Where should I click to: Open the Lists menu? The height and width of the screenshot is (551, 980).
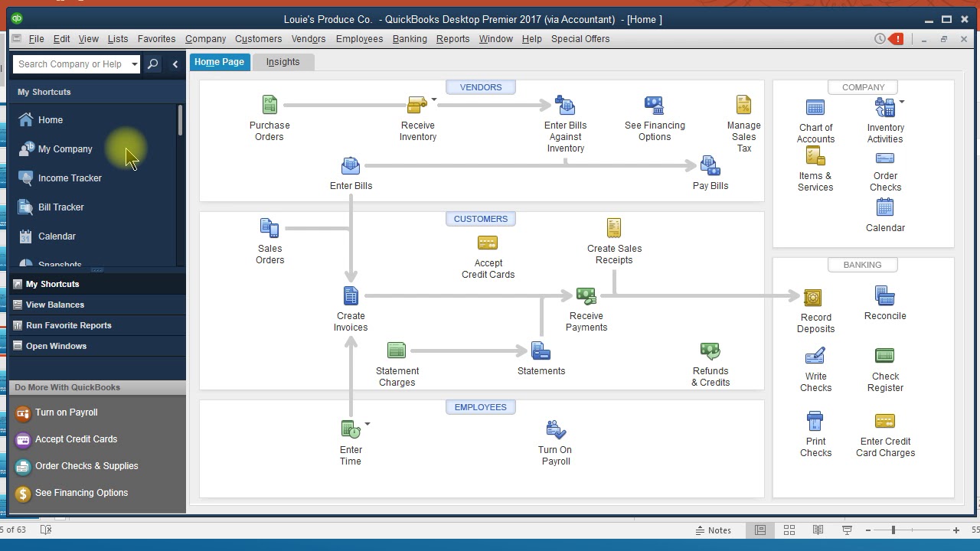[118, 39]
